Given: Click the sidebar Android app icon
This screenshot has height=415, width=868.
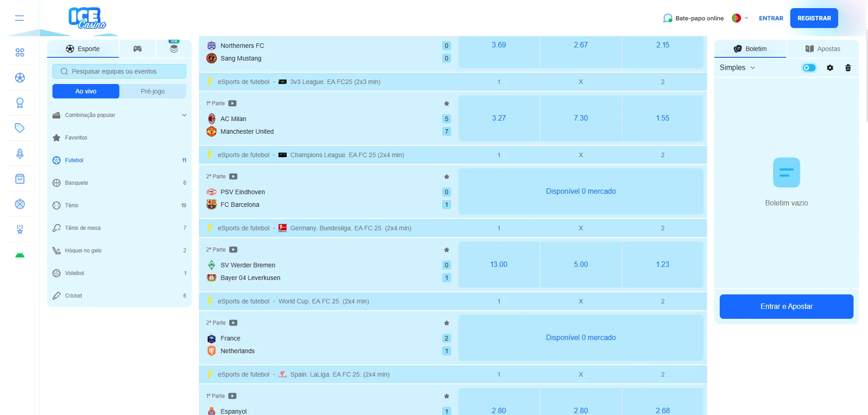Looking at the screenshot, I should tap(20, 255).
